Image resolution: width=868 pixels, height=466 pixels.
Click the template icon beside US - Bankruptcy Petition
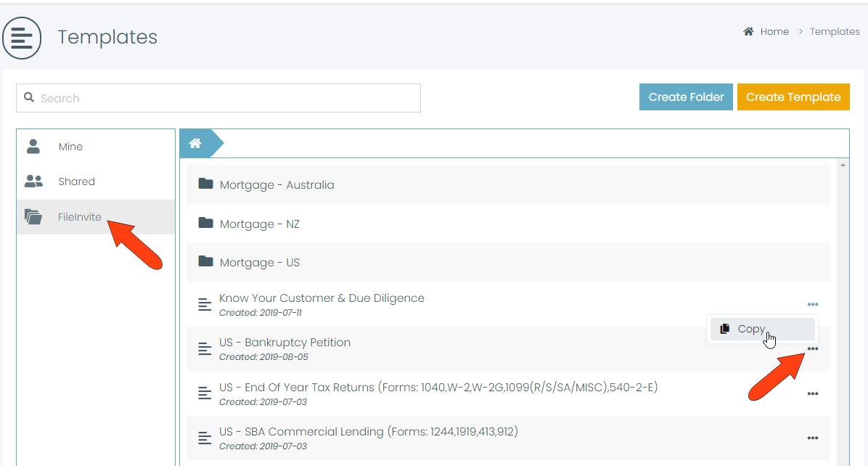pos(205,349)
